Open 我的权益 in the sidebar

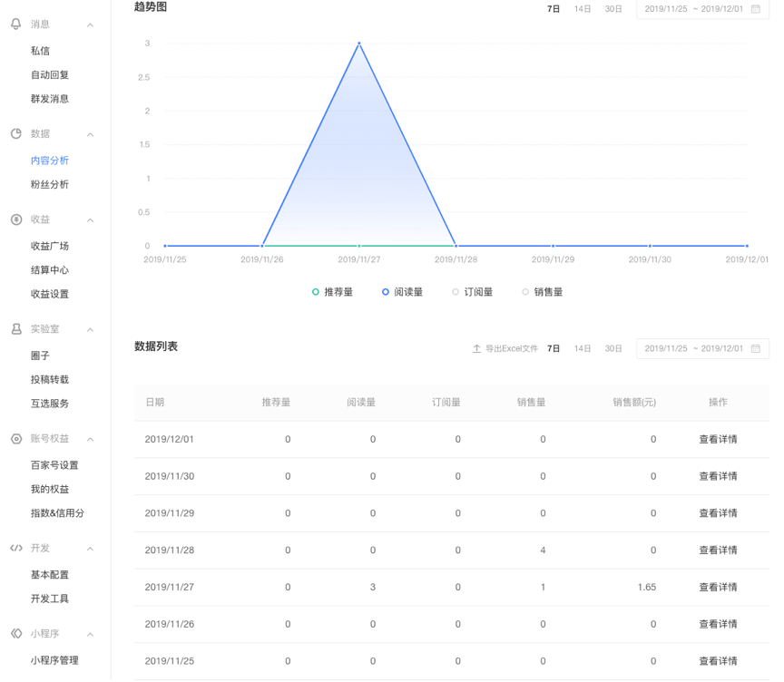[50, 489]
